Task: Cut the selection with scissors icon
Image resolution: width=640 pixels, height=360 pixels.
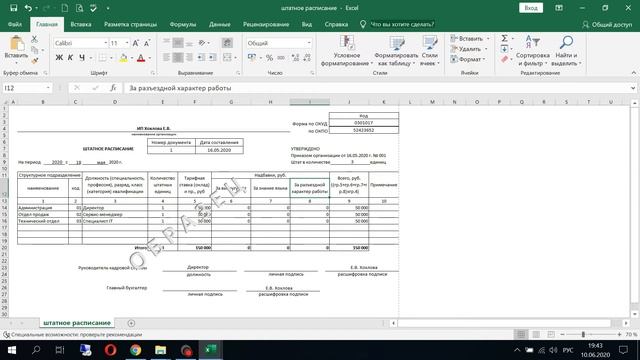Action: pos(34,39)
